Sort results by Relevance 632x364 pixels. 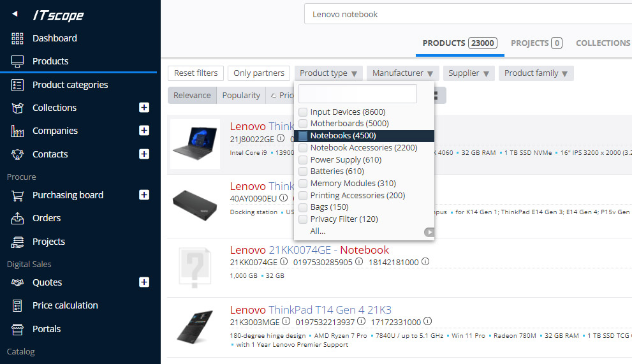tap(192, 96)
